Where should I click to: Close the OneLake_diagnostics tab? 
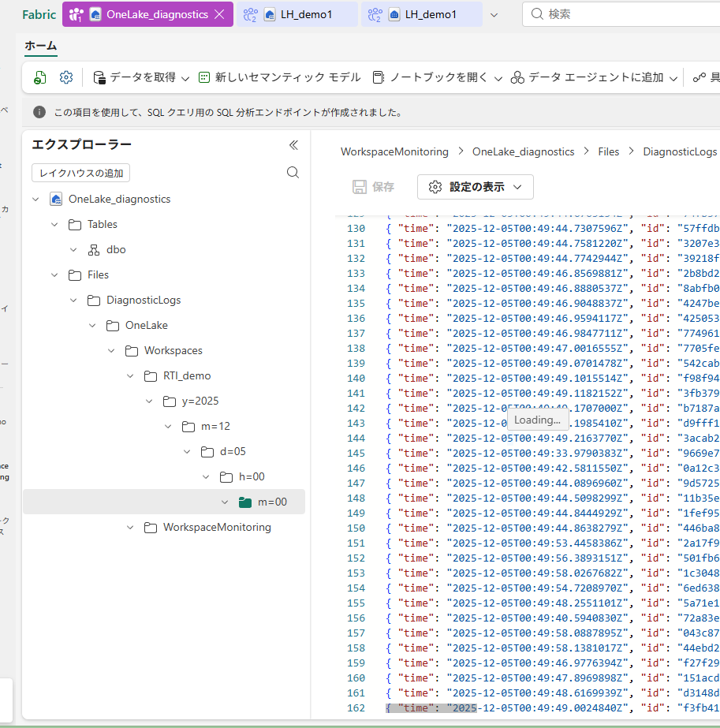pyautogui.click(x=219, y=14)
